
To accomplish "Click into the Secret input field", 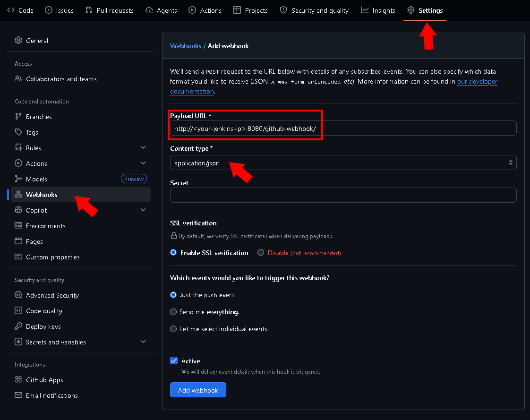I will point(343,195).
